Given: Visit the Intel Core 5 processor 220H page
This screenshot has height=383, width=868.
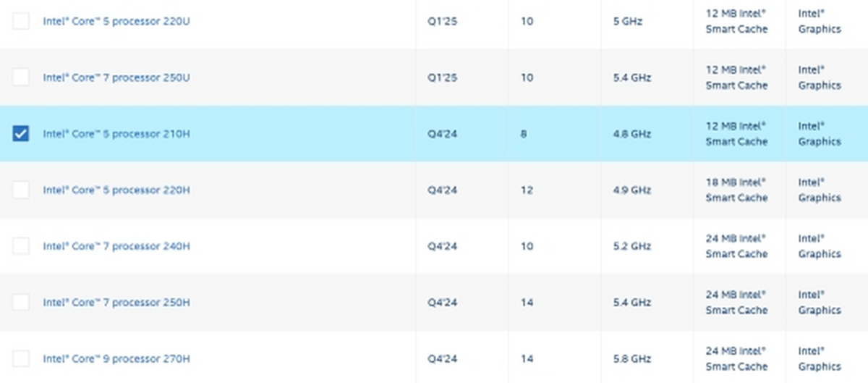Looking at the screenshot, I should coord(116,190).
